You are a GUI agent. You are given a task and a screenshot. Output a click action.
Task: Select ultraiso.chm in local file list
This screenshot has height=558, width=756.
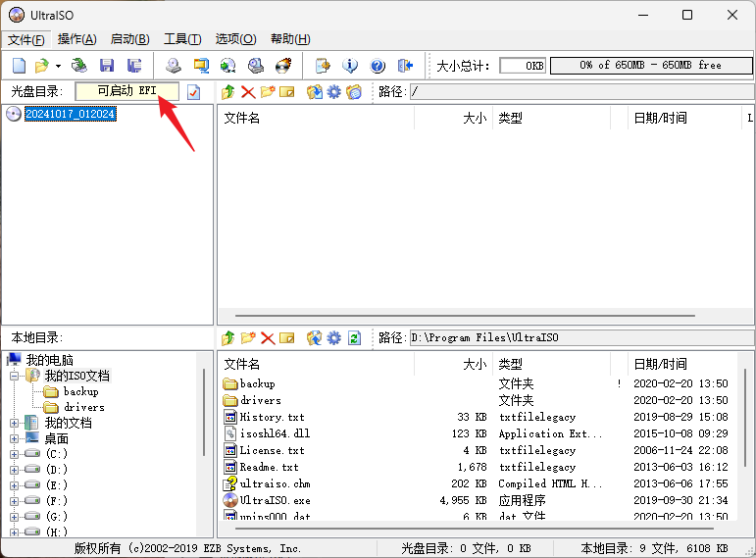point(275,483)
